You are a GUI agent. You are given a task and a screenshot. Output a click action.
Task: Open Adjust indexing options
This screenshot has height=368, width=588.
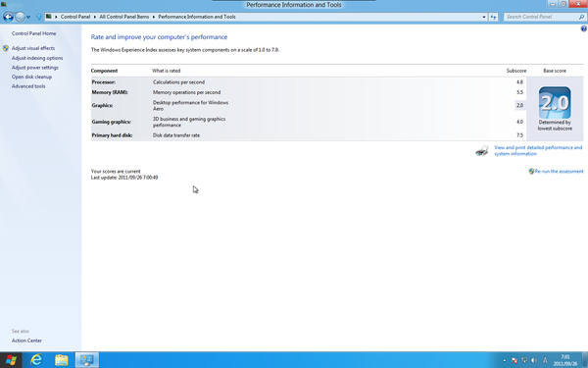pos(37,58)
